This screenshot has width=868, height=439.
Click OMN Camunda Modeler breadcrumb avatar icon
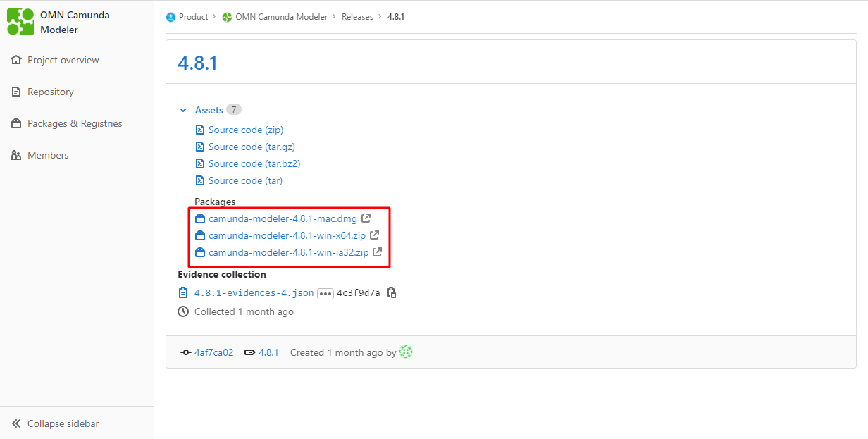tap(227, 17)
